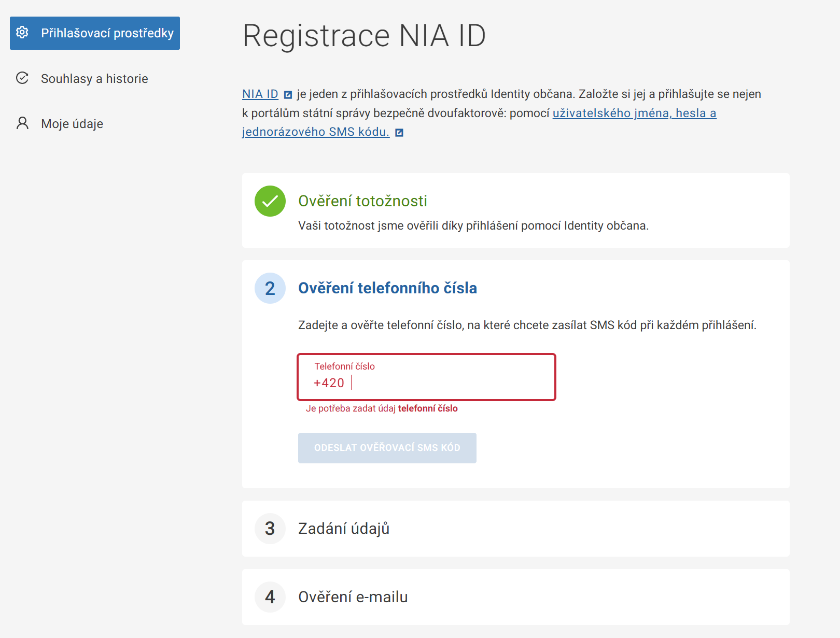Focus the Telefonní číslo input field
Screen dimensions: 840x638
426,377
